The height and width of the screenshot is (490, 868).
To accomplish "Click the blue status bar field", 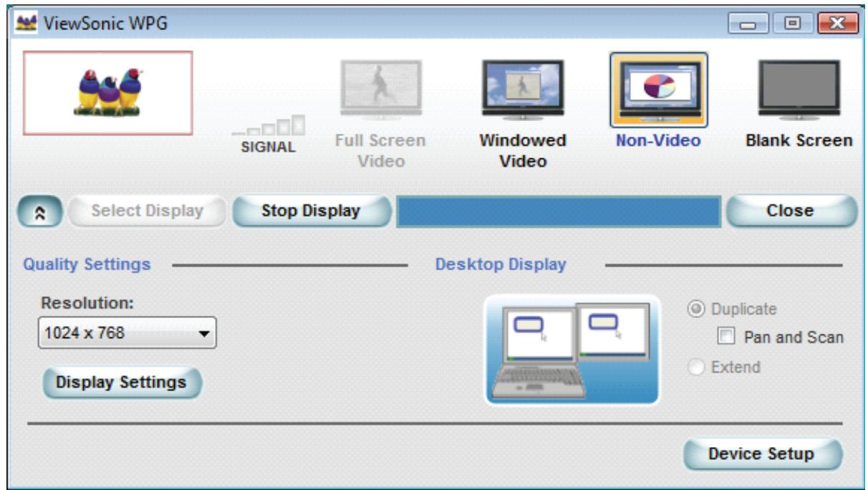I will click(559, 212).
